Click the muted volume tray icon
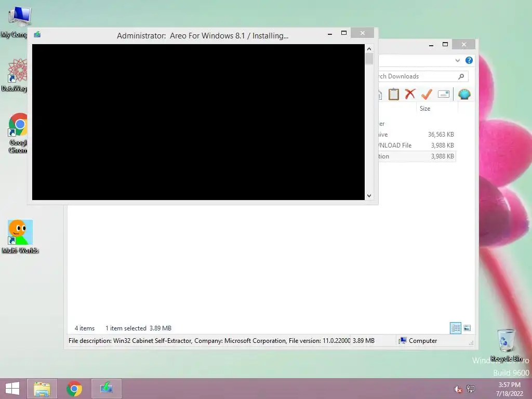Viewport: 532px width, 399px height. [458, 389]
